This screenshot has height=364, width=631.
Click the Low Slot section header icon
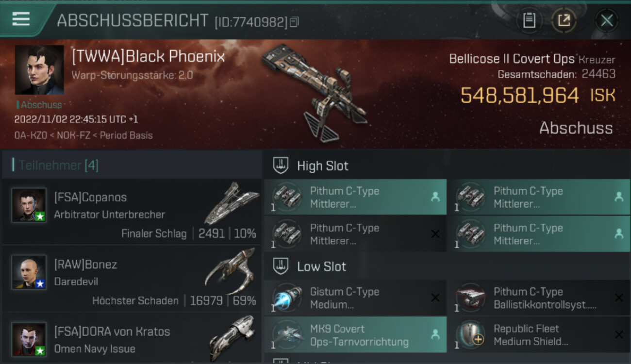point(281,266)
